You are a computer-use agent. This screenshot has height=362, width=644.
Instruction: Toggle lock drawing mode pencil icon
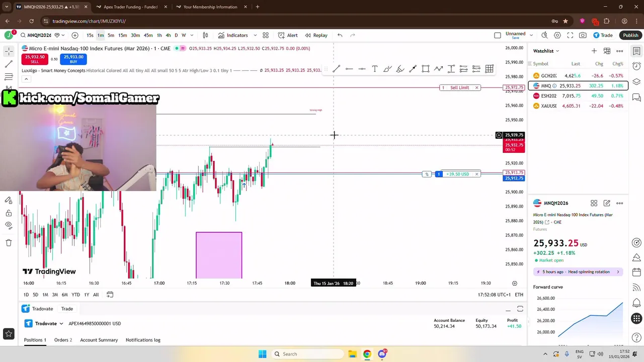(9, 201)
